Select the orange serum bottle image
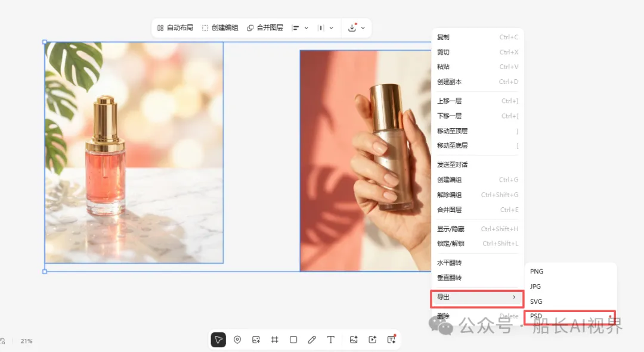644x352 pixels. click(134, 152)
